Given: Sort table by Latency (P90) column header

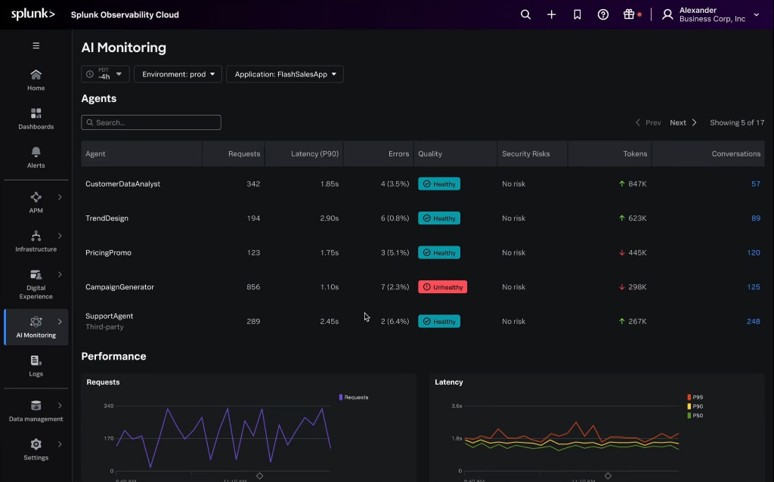Looking at the screenshot, I should click(314, 154).
